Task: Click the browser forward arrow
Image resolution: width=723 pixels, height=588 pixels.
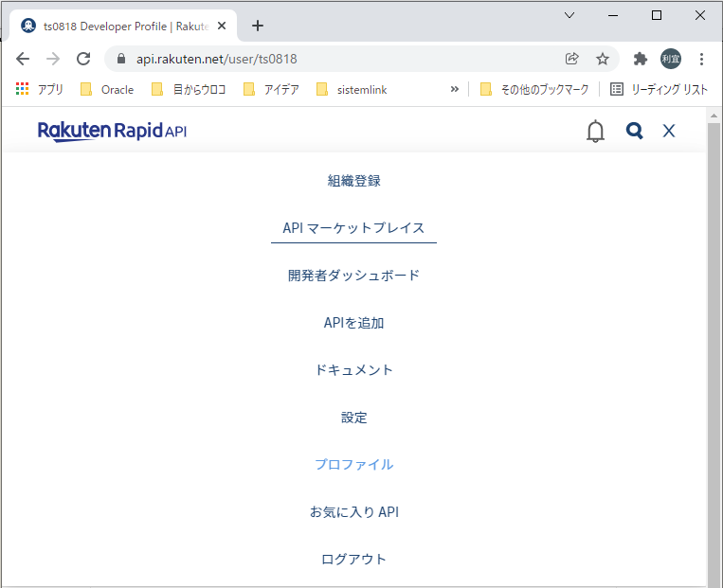Action: [53, 59]
